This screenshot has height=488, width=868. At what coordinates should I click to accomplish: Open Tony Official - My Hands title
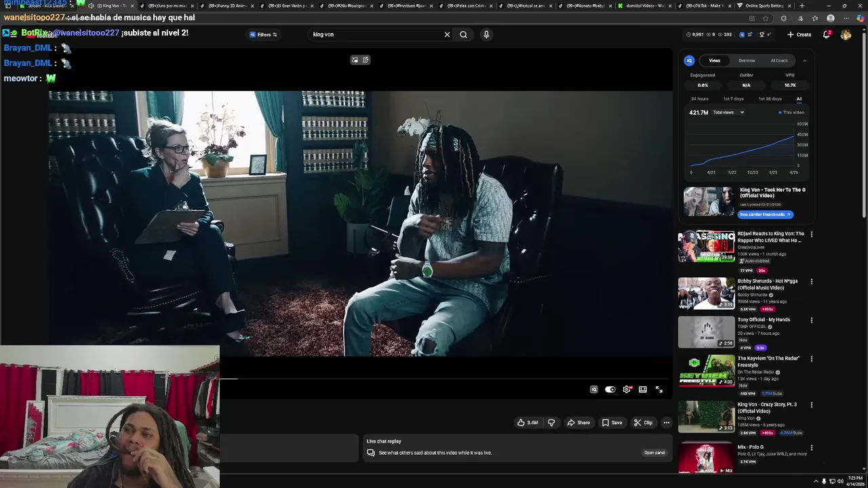[764, 320]
